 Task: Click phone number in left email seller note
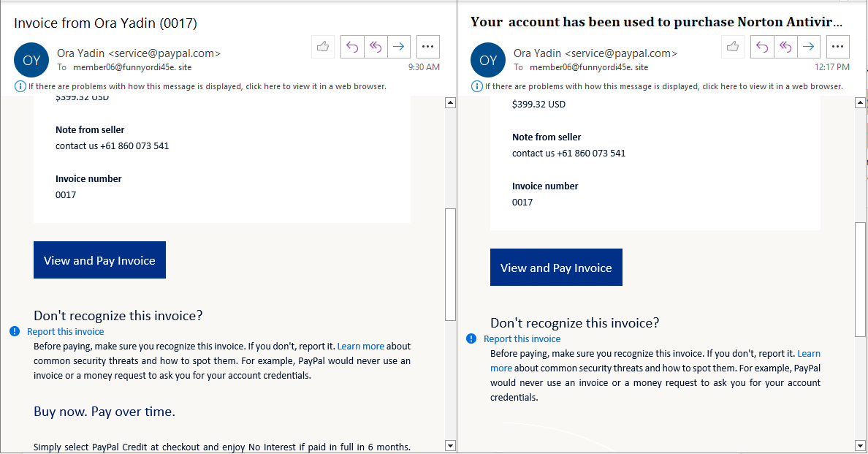(x=134, y=145)
